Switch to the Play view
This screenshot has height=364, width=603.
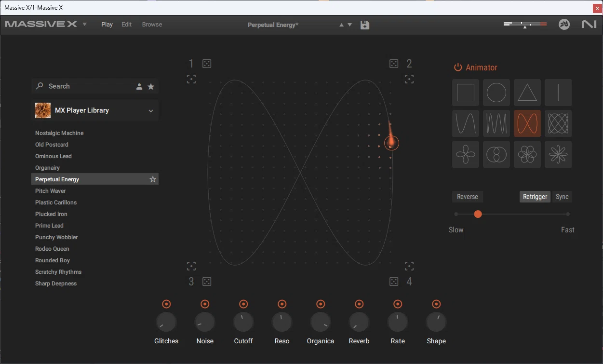tap(107, 24)
